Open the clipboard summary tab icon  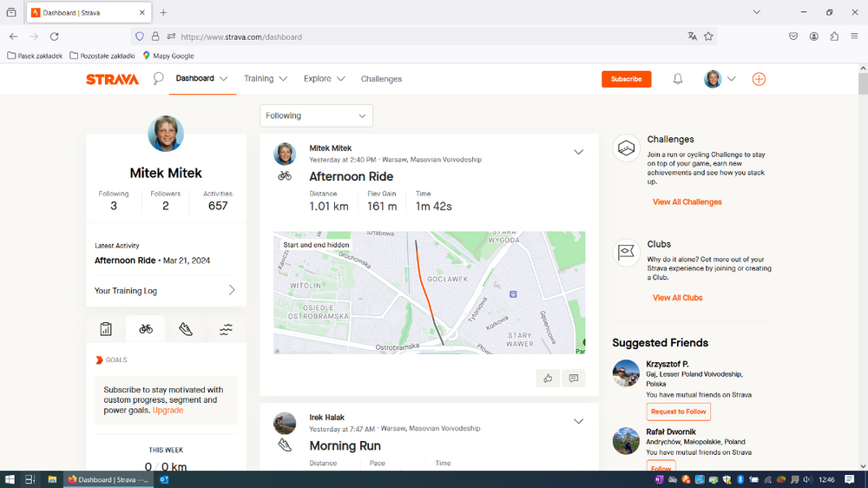(106, 329)
